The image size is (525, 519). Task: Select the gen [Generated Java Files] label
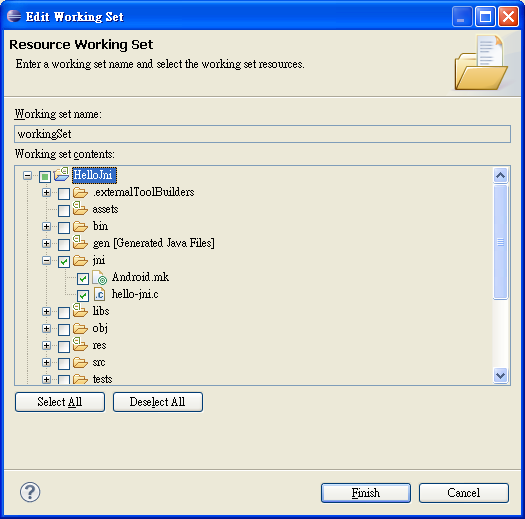click(x=153, y=243)
